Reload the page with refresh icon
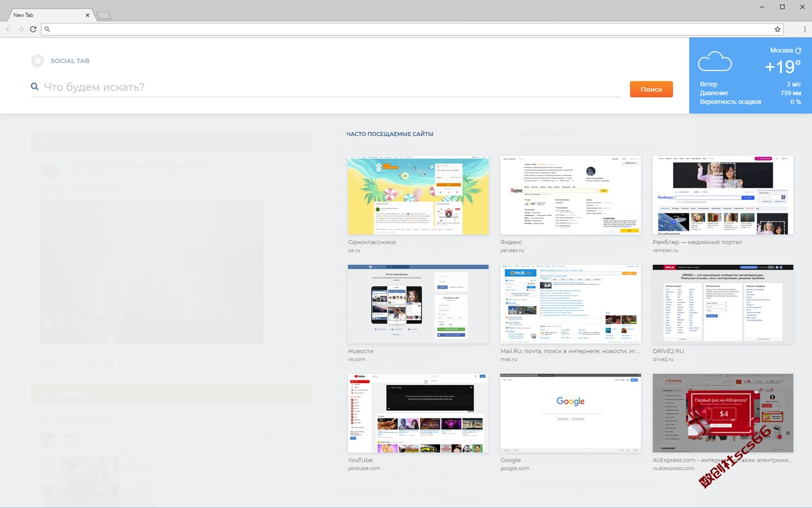This screenshot has width=812, height=508. [33, 29]
